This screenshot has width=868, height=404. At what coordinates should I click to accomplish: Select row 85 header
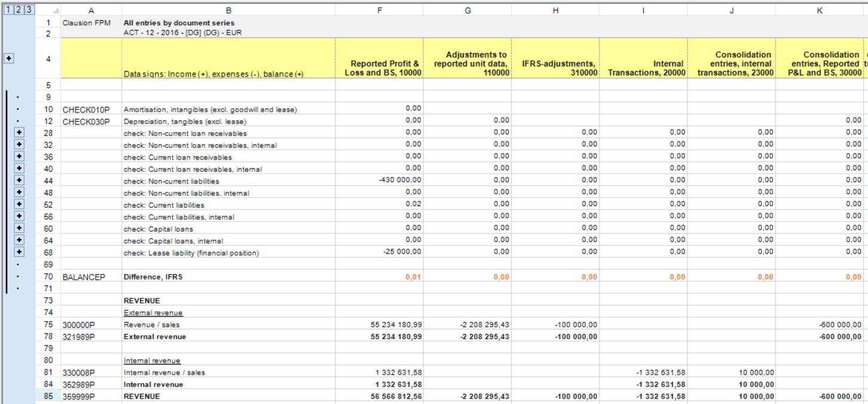[x=49, y=396]
